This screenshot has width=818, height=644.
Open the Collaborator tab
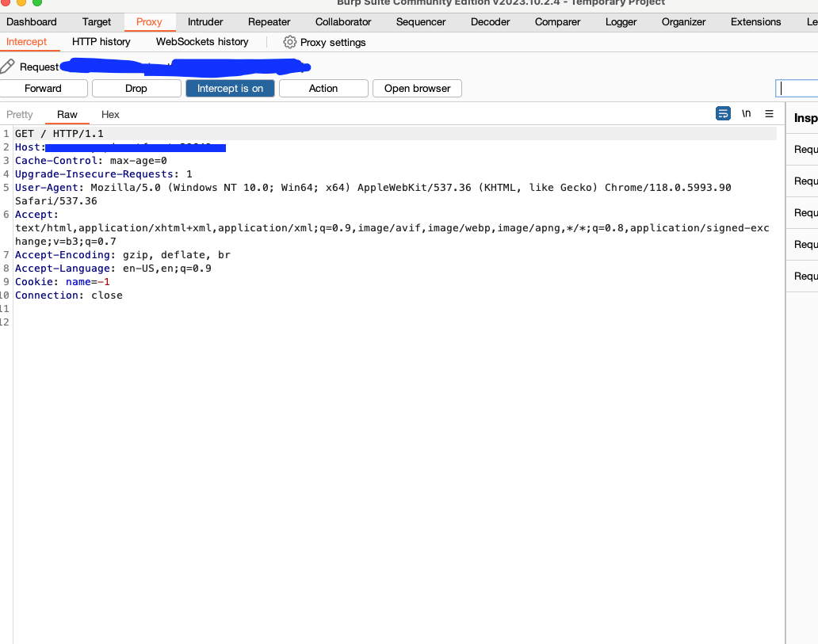[343, 22]
